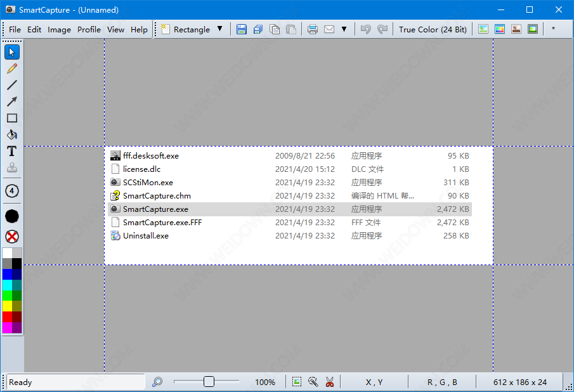The image size is (574, 392).
Task: Open the capture mode dropdown arrow
Action: (x=219, y=29)
